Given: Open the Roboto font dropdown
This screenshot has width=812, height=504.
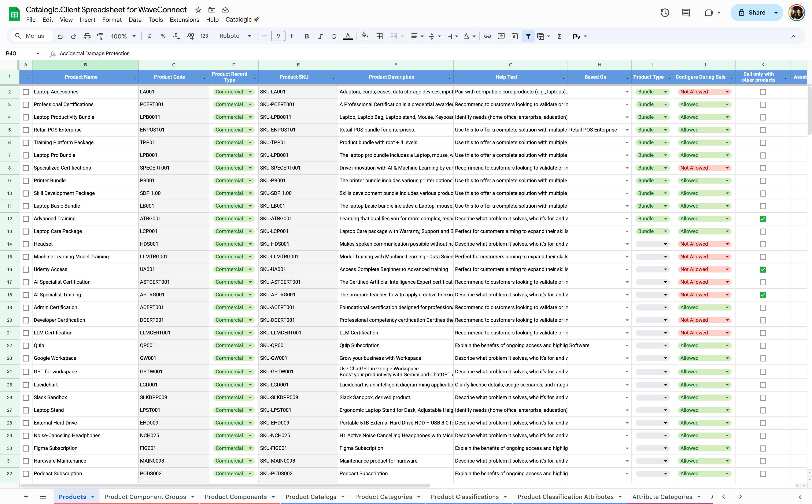Looking at the screenshot, I should point(235,36).
